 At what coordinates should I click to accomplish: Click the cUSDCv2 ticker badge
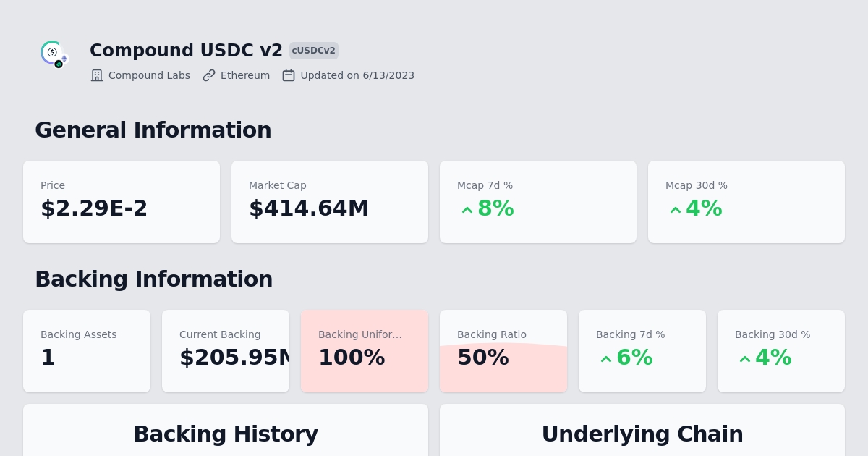(314, 51)
